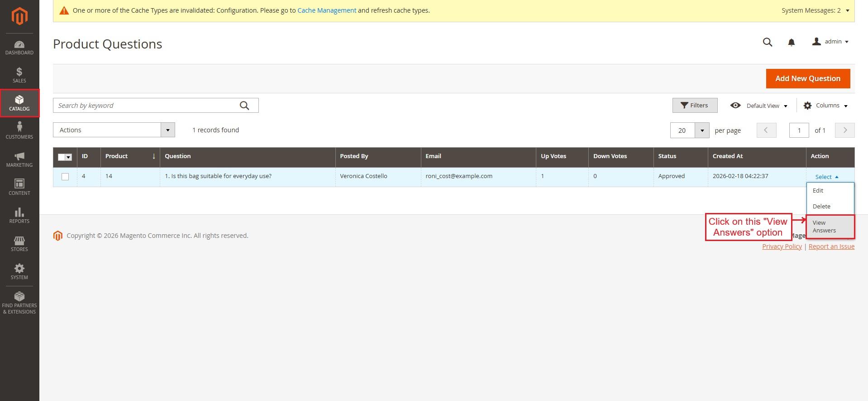
Task: Select Edit from the action menu
Action: 818,191
